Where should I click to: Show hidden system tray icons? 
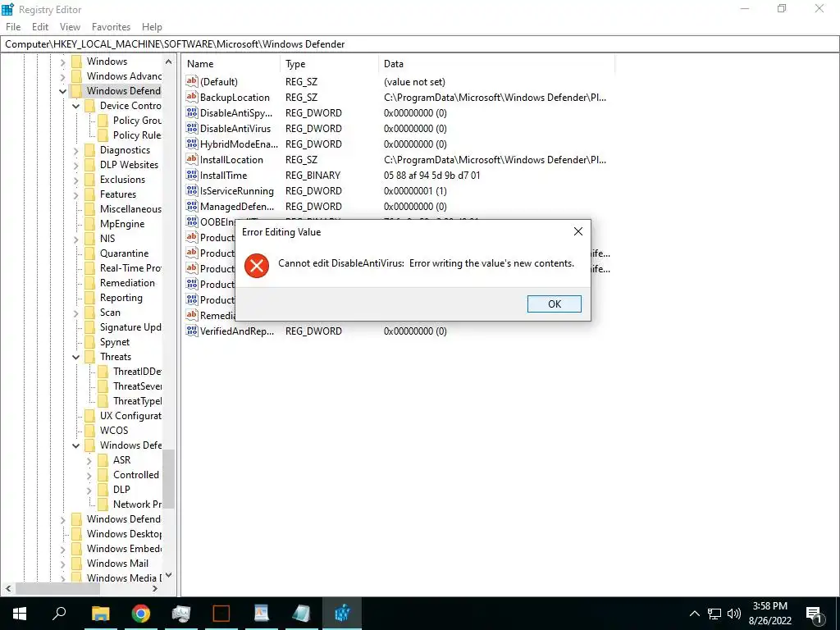[694, 614]
